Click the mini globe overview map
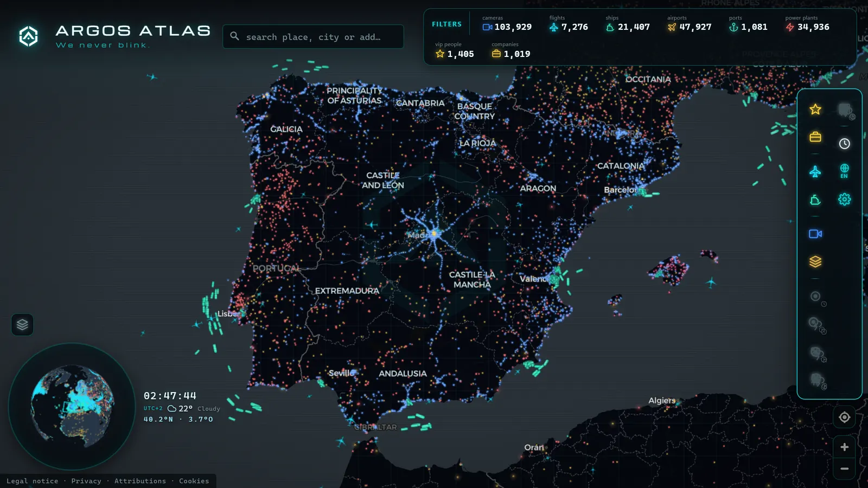Screen dimensions: 868x488 pos(72,406)
